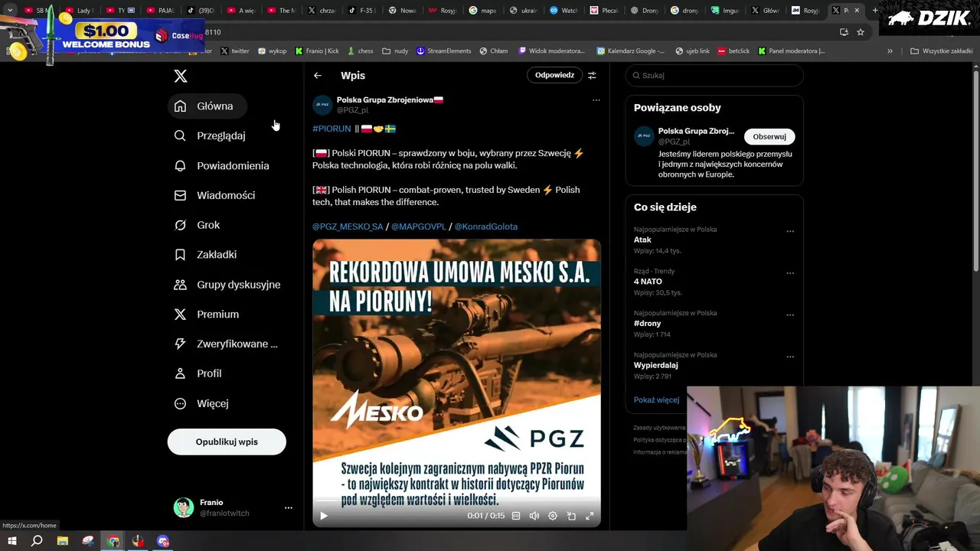Open Polska Grupa Zbrojeniowa avatar in post
This screenshot has width=980, height=551.
[322, 105]
